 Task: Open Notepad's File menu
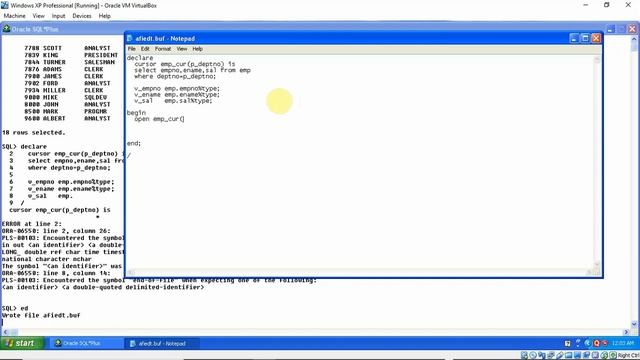pyautogui.click(x=131, y=49)
